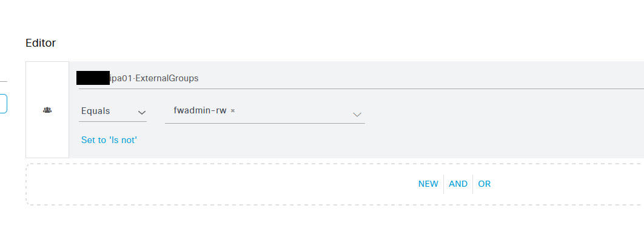644x251 pixels.
Task: Click the ipa01·ExternalGroups attribute field
Action: click(x=361, y=78)
